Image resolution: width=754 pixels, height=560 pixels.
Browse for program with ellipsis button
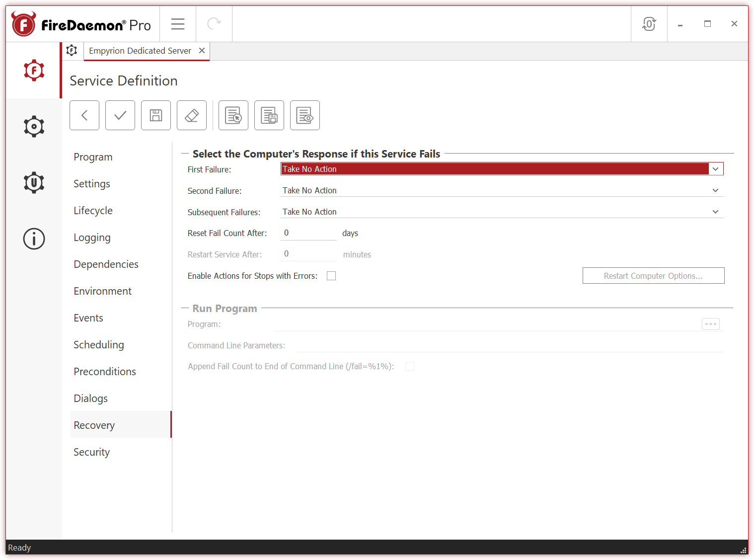point(711,324)
